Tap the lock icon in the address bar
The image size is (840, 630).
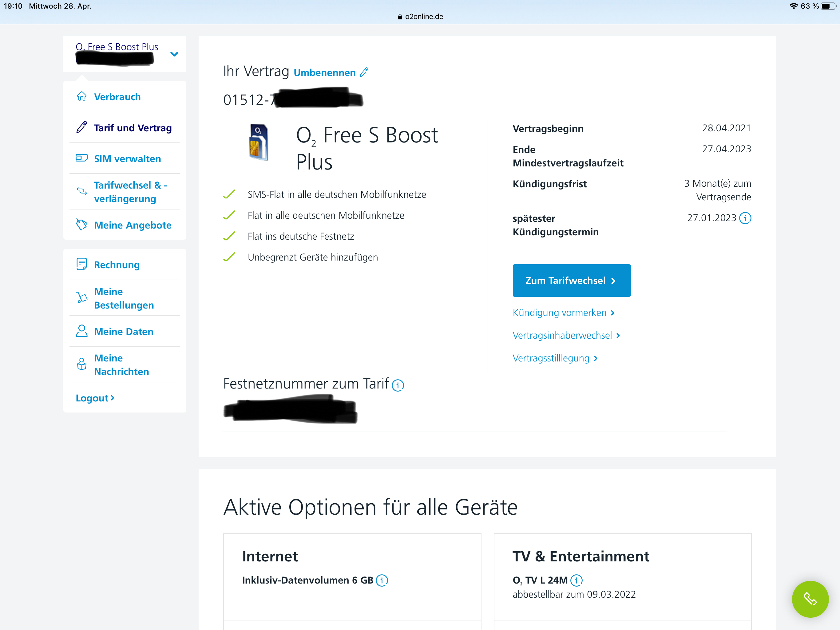click(x=400, y=17)
